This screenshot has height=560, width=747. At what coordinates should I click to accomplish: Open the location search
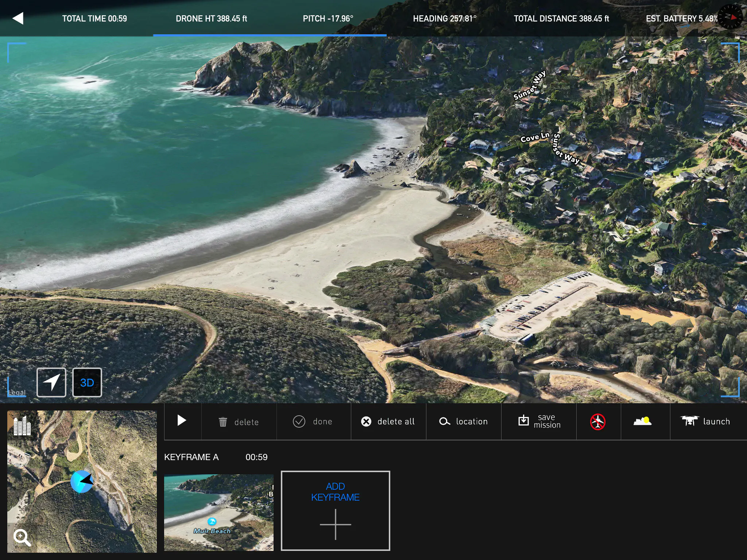coord(463,421)
